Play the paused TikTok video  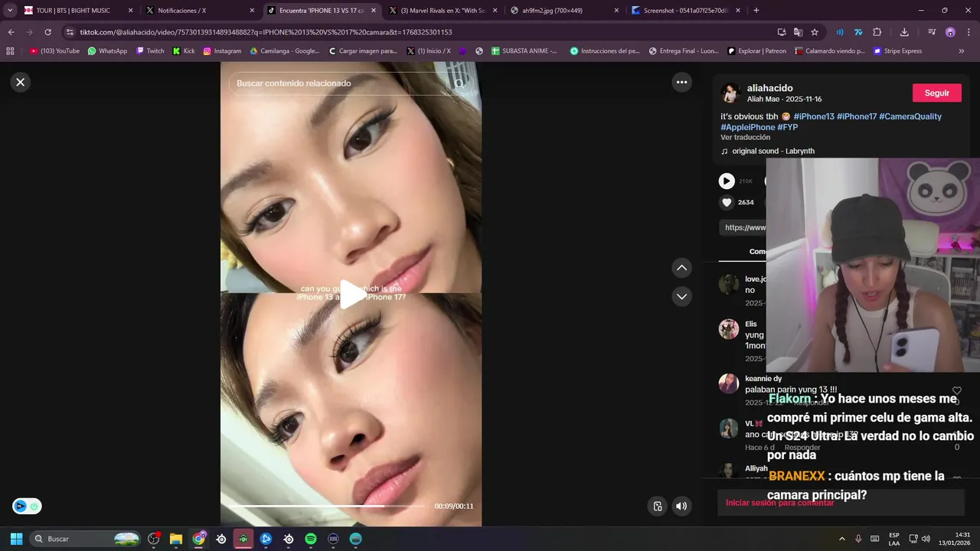coord(351,294)
